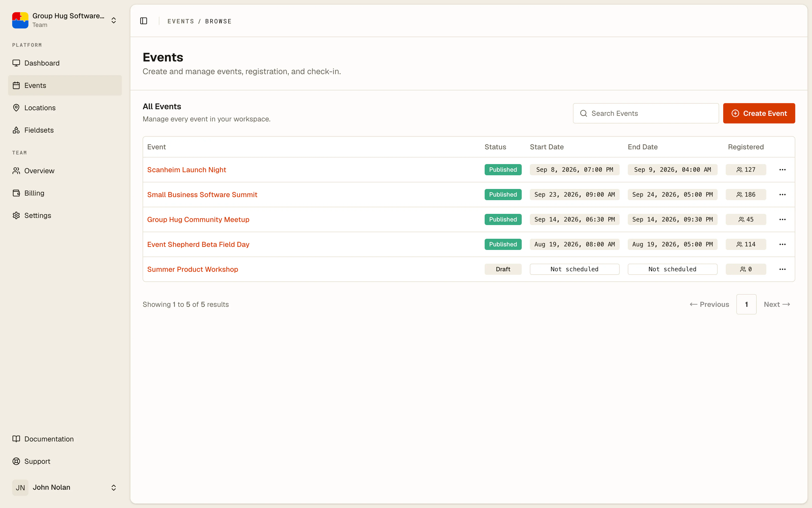Open Support page
The image size is (812, 508).
[65, 461]
